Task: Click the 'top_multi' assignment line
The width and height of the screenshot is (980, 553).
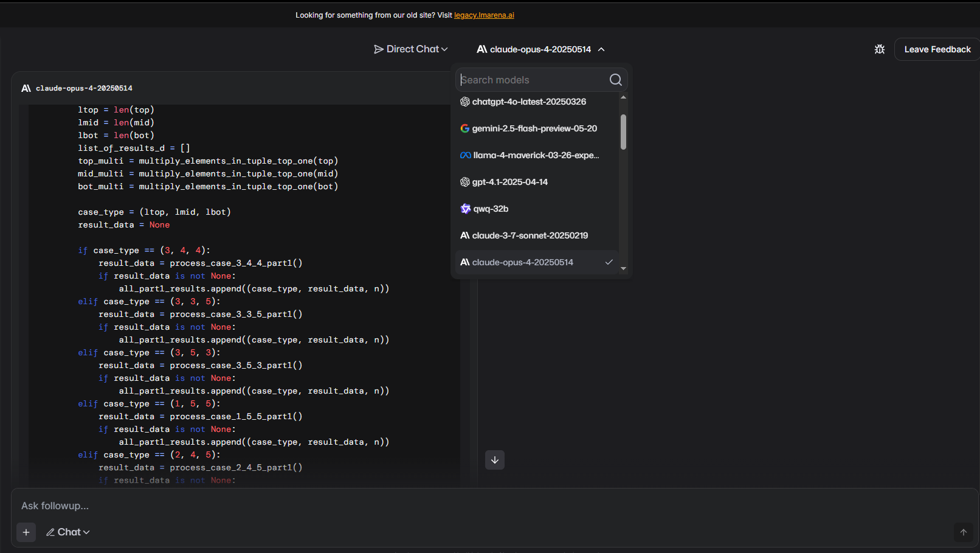Action: 208,161
